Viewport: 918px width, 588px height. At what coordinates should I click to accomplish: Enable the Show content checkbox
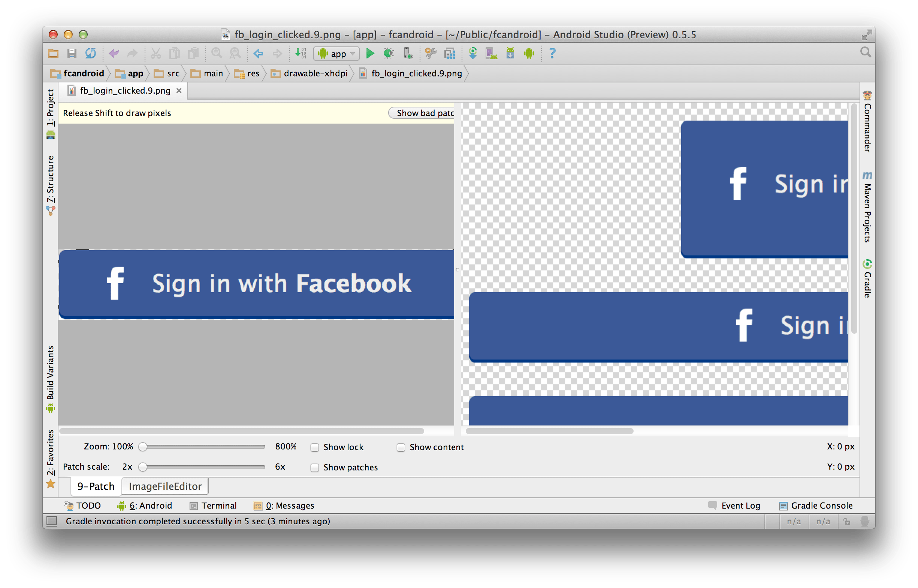[x=401, y=448]
